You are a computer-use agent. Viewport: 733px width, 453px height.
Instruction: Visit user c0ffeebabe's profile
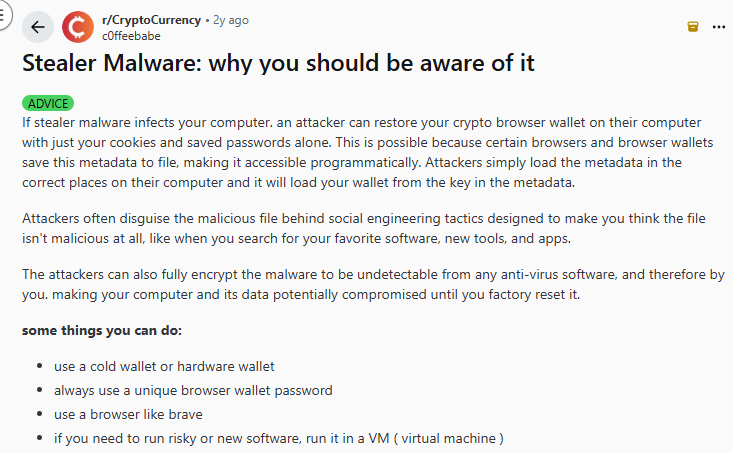pos(130,34)
